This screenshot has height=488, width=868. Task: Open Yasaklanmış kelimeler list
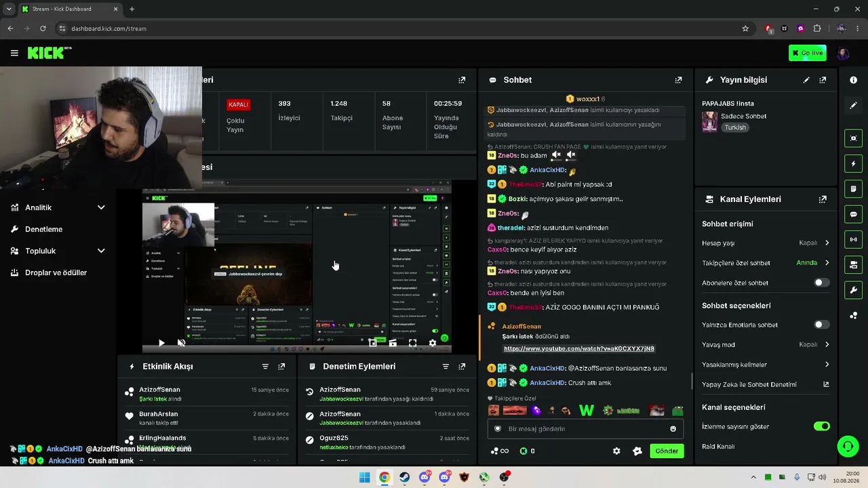766,365
